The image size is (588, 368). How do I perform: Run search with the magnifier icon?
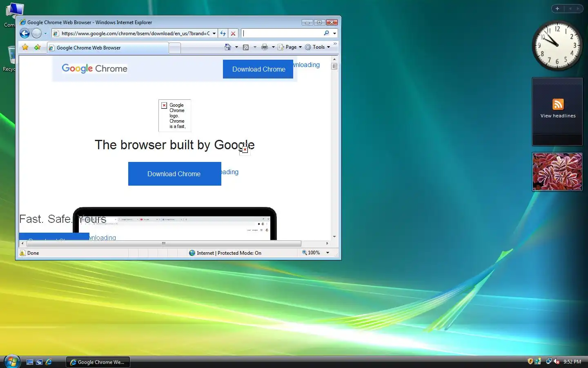[326, 33]
